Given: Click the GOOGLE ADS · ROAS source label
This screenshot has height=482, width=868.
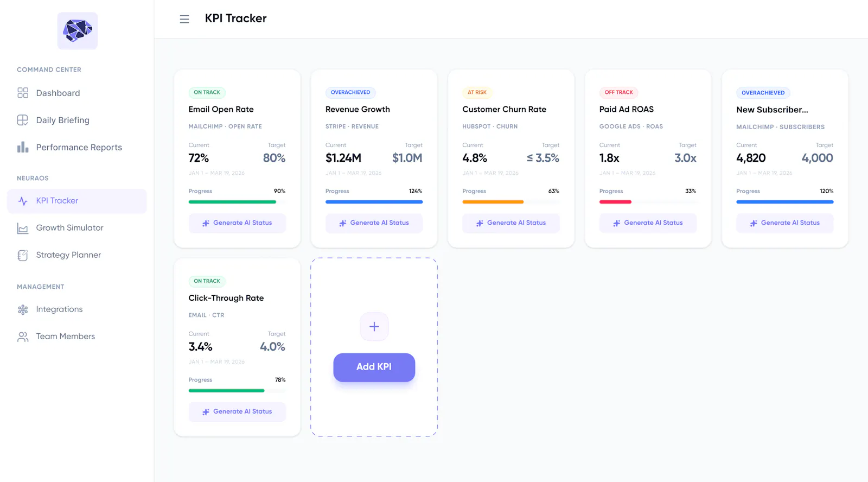Looking at the screenshot, I should [631, 127].
